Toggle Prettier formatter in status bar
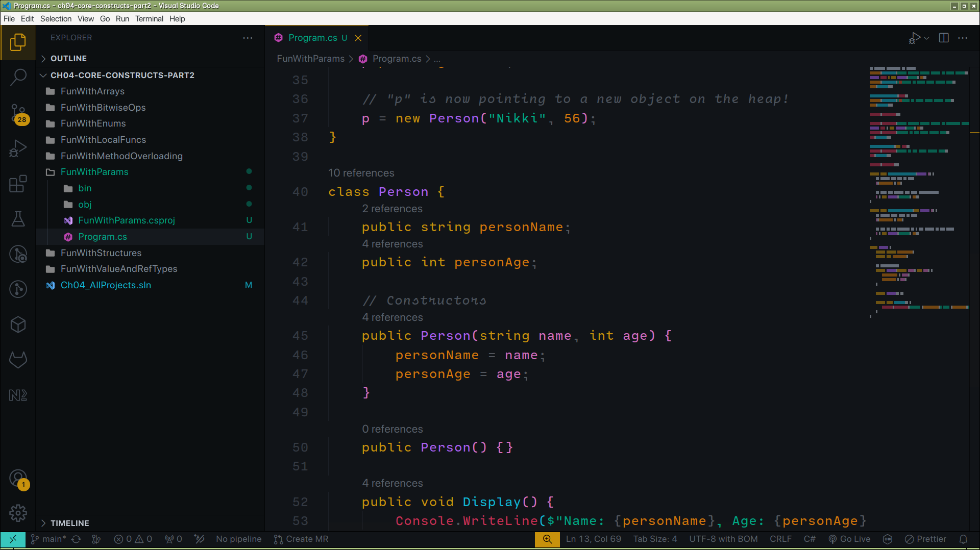Screen dimensions: 980x550 (x=925, y=539)
